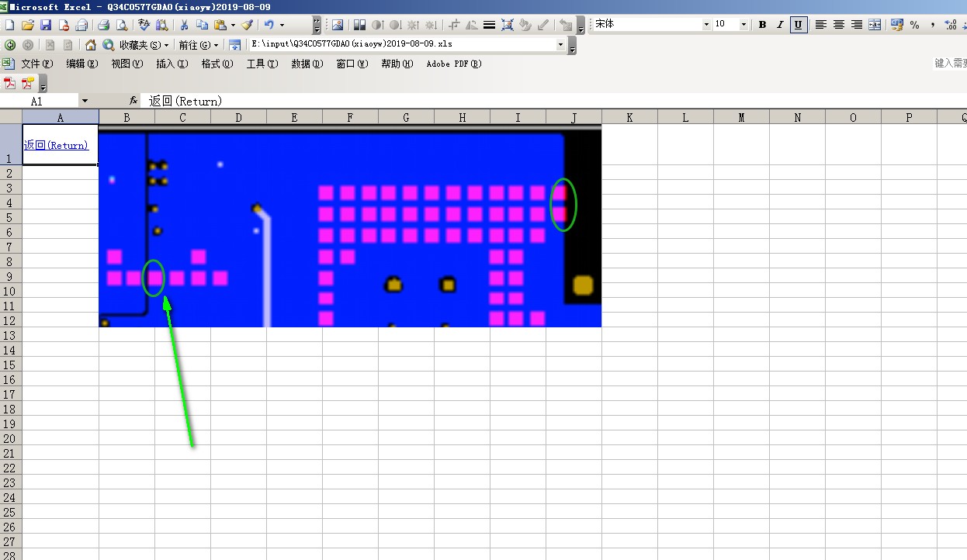Click the Name Box showing A1
This screenshot has height=560, width=967.
pyautogui.click(x=39, y=101)
